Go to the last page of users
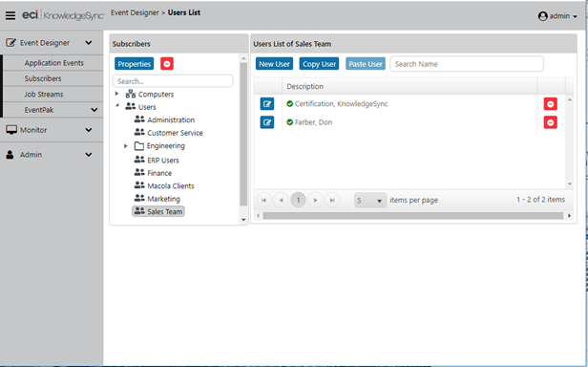Viewport: 588px width, 367px height. tap(332, 200)
